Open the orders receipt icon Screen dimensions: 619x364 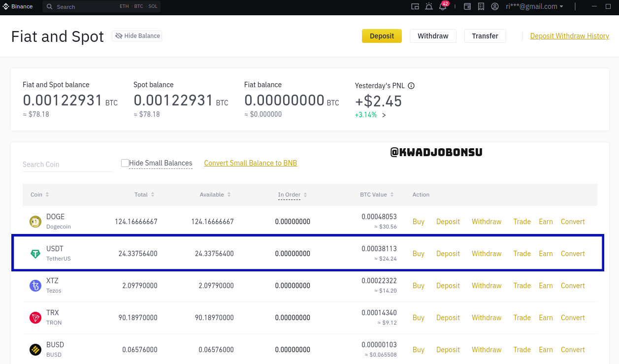point(481,6)
